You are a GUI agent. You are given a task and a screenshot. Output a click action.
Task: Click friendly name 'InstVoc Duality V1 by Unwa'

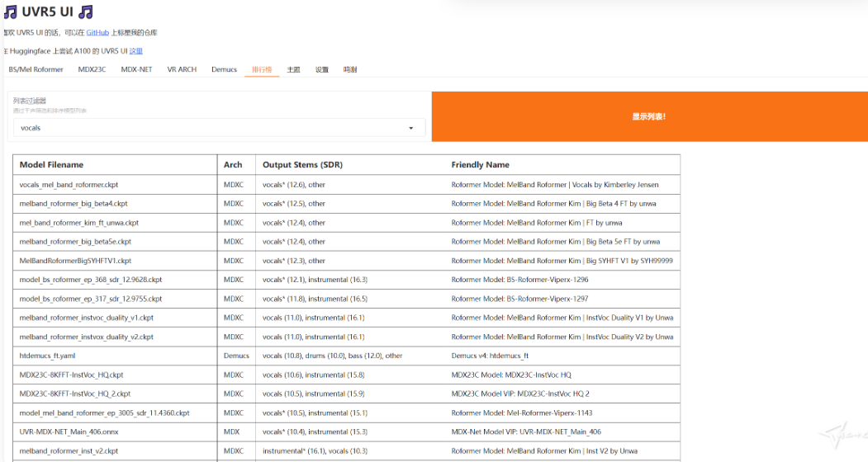tap(562, 318)
